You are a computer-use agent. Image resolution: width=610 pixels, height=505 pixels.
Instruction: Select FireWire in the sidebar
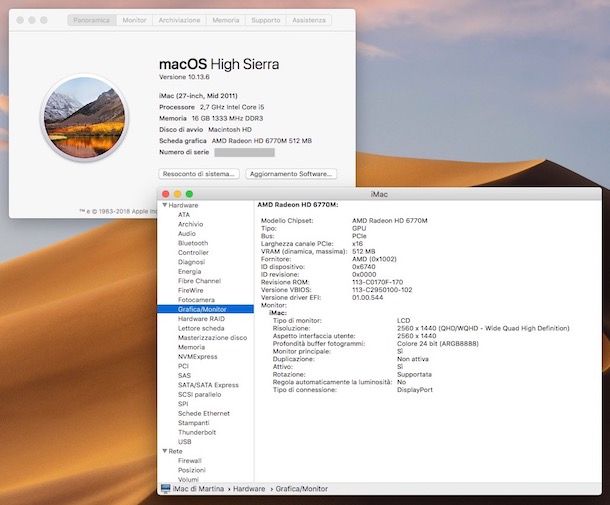(x=191, y=290)
